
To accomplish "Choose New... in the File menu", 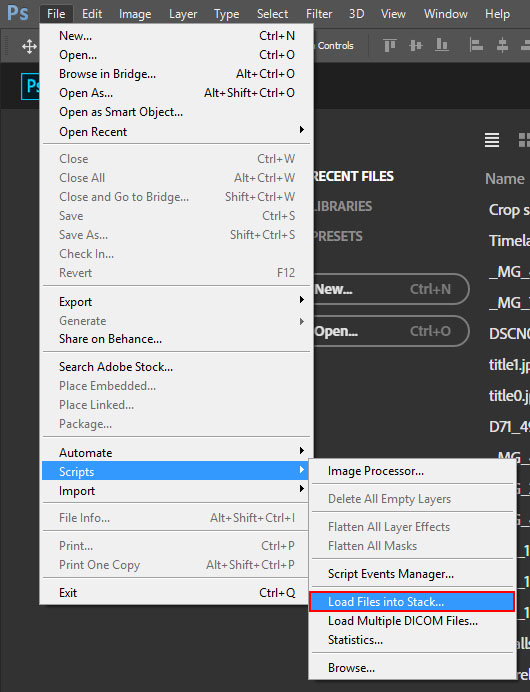I will coord(176,36).
